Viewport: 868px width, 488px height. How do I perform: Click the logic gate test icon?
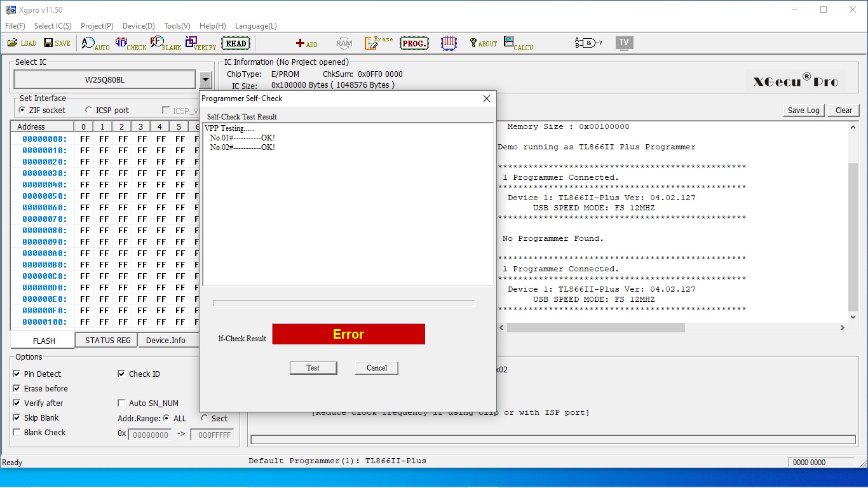pos(588,43)
